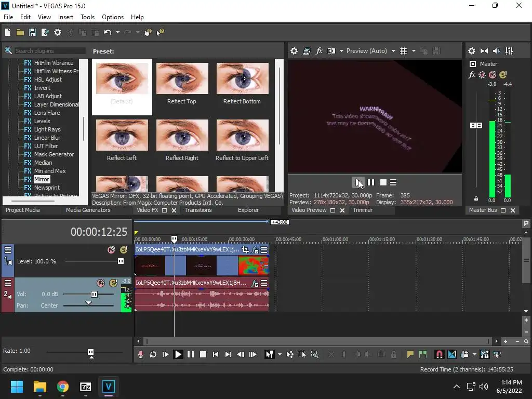Select Zoom Edit Tool magnifier
This screenshot has width=532, height=399.
tap(314, 354)
